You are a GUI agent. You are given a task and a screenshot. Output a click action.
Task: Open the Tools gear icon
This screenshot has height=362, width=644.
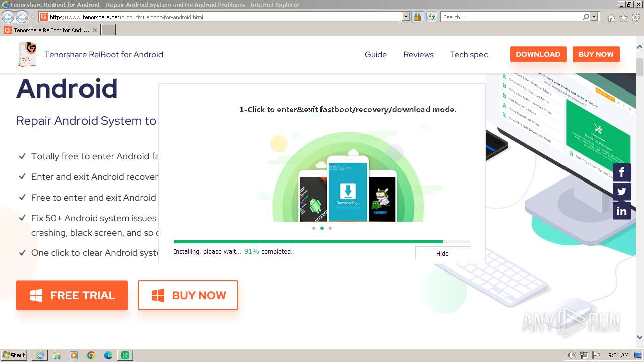[636, 17]
